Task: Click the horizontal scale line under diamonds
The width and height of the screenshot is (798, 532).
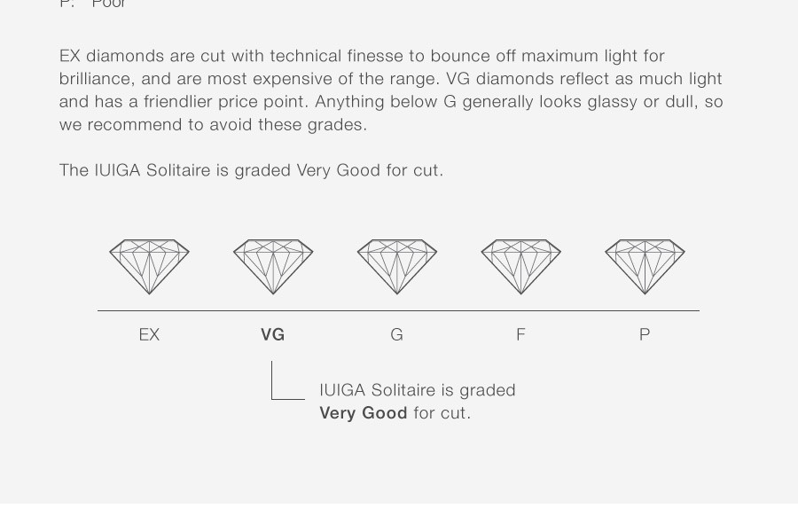Action: [398, 310]
